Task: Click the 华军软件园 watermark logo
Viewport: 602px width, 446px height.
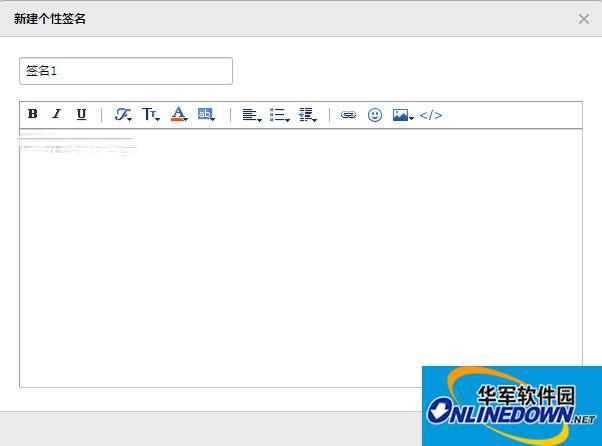Action: (x=512, y=405)
